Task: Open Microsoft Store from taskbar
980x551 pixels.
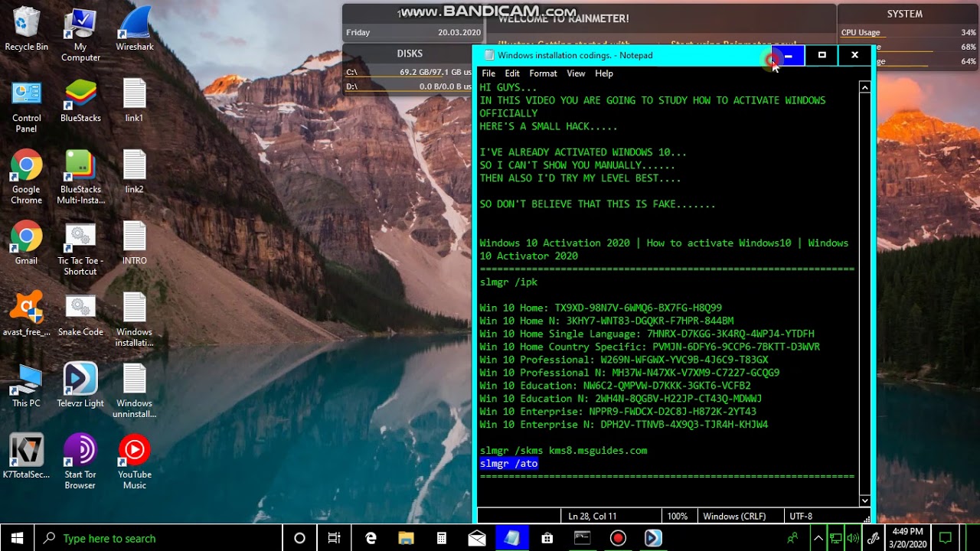Action: (547, 538)
